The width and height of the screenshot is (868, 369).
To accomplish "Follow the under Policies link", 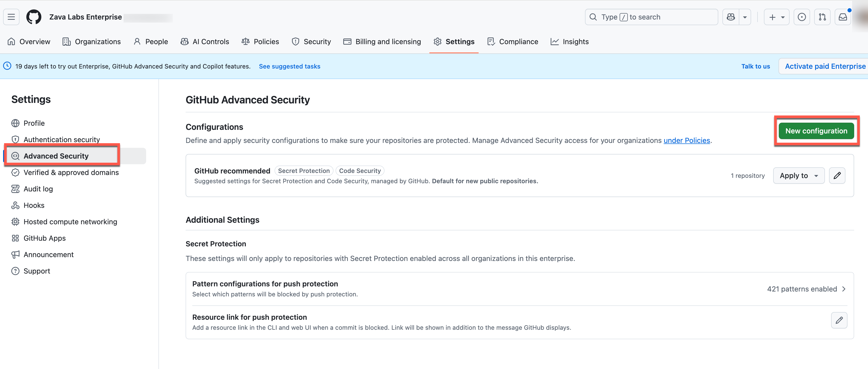I will point(687,140).
